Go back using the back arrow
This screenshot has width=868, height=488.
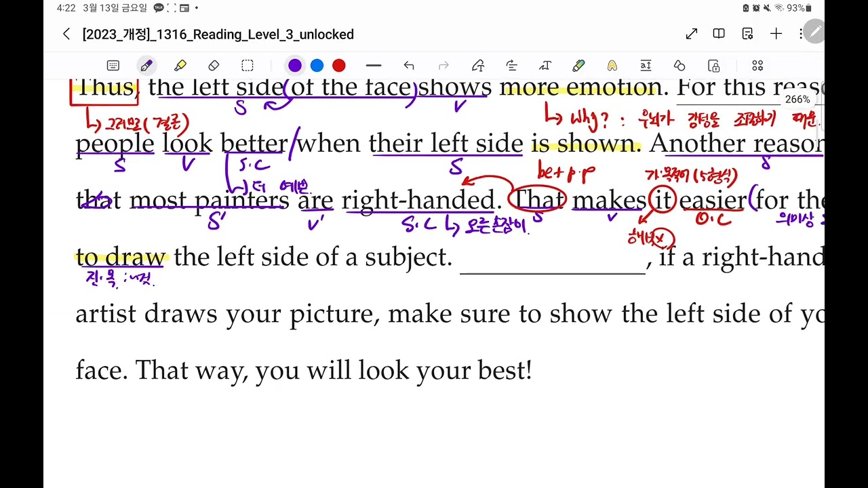66,34
